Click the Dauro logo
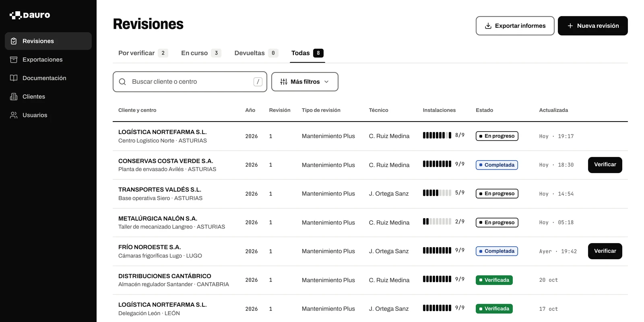644x322 pixels. point(30,15)
